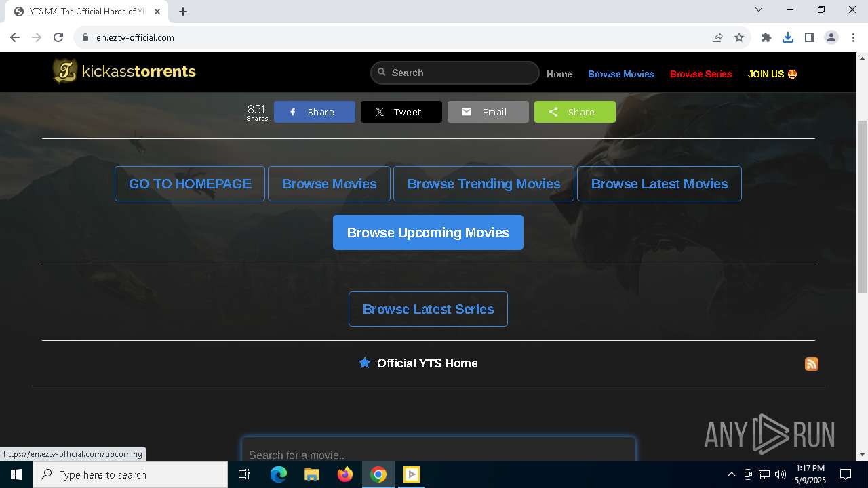
Task: Open the Windows Start menu
Action: (x=16, y=474)
